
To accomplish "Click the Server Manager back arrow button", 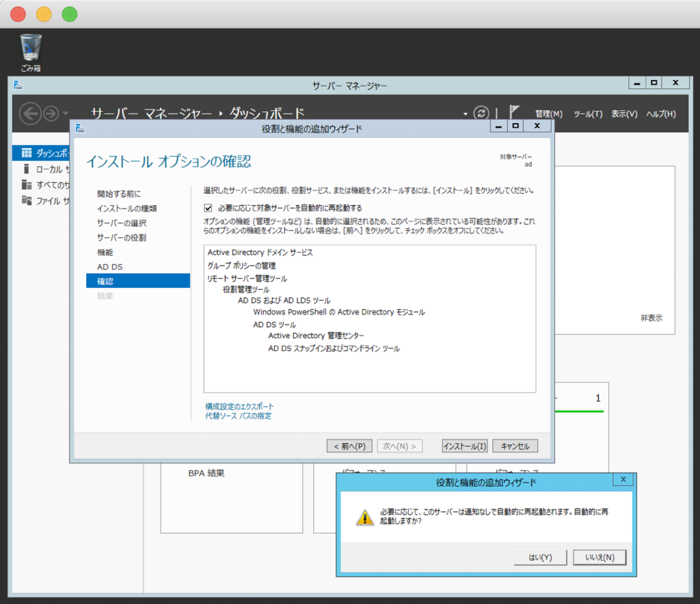I will pyautogui.click(x=30, y=114).
